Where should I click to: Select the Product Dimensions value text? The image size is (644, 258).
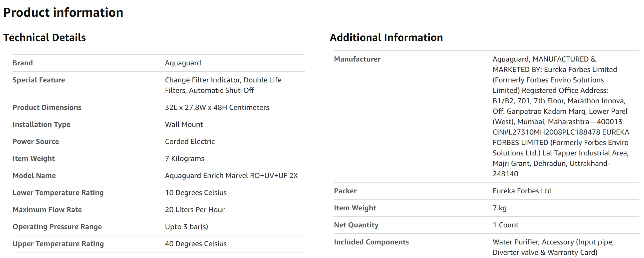click(217, 107)
